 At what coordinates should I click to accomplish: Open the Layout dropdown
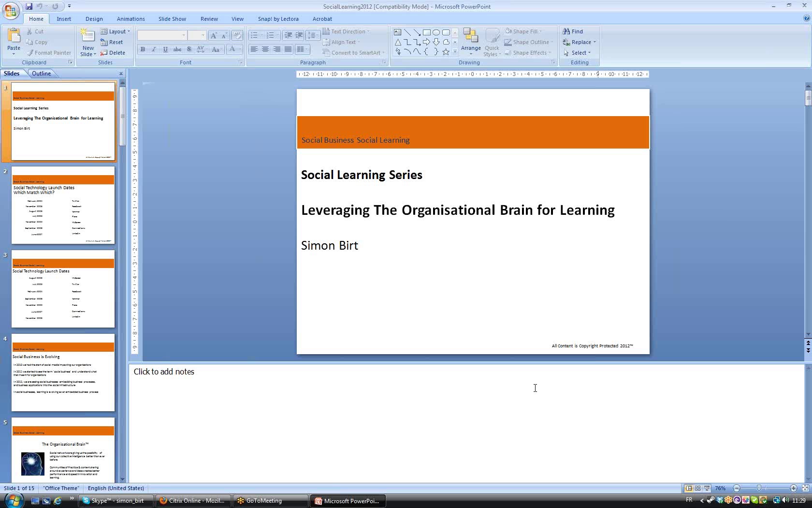(x=116, y=31)
